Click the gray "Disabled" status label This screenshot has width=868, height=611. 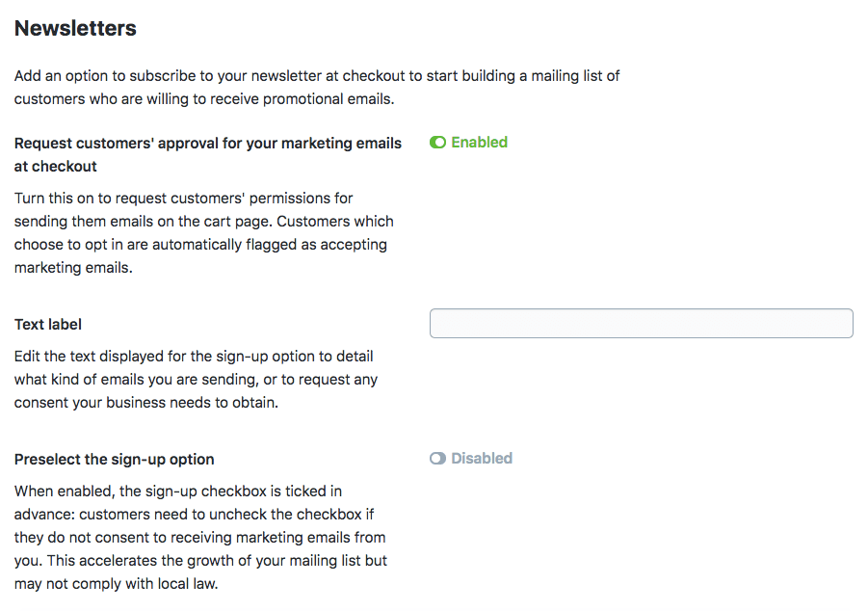coord(482,459)
